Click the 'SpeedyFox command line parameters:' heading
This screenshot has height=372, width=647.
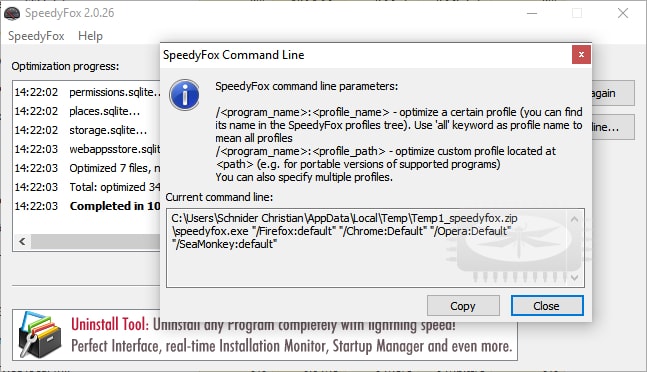point(307,86)
